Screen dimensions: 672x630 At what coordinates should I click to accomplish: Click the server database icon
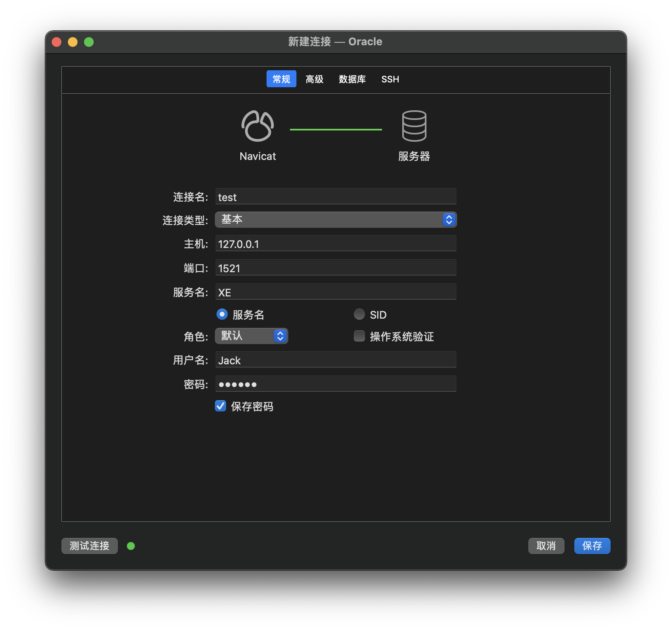point(414,126)
